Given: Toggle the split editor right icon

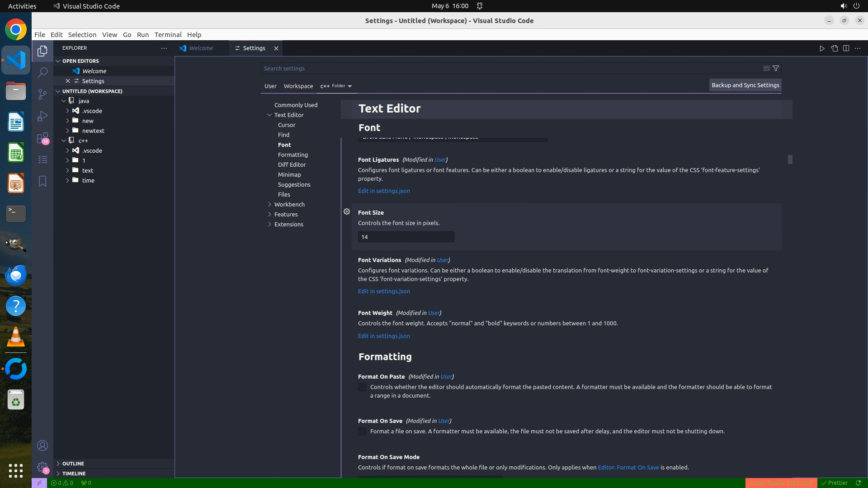Looking at the screenshot, I should tap(846, 48).
